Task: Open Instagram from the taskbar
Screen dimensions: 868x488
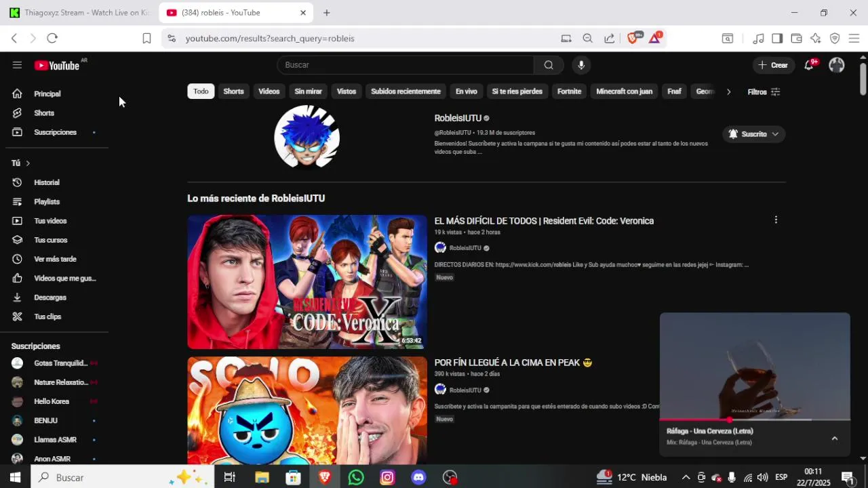Action: point(387,478)
